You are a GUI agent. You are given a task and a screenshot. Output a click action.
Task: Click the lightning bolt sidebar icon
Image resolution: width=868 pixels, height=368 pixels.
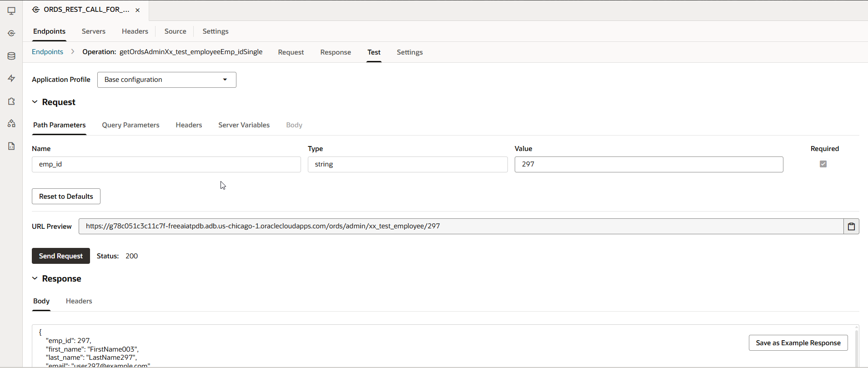[11, 78]
